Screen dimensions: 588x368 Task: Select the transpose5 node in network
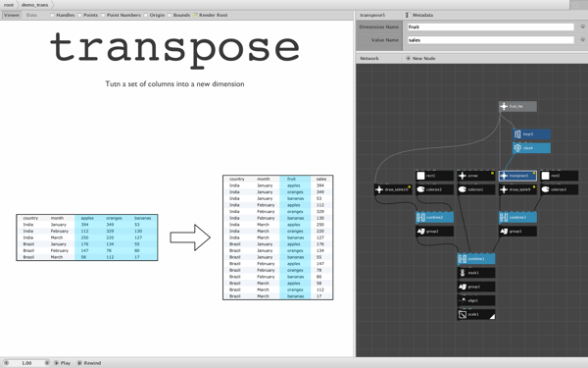tap(517, 176)
